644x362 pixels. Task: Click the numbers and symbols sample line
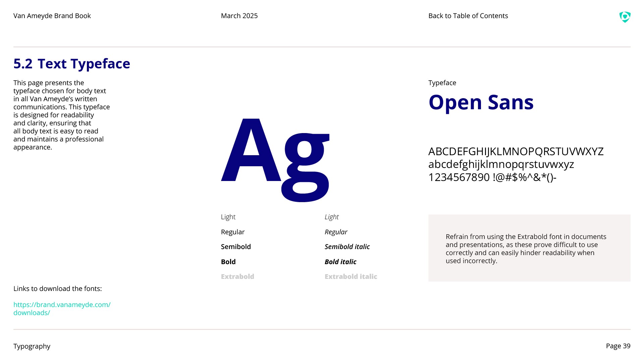[x=492, y=177]
